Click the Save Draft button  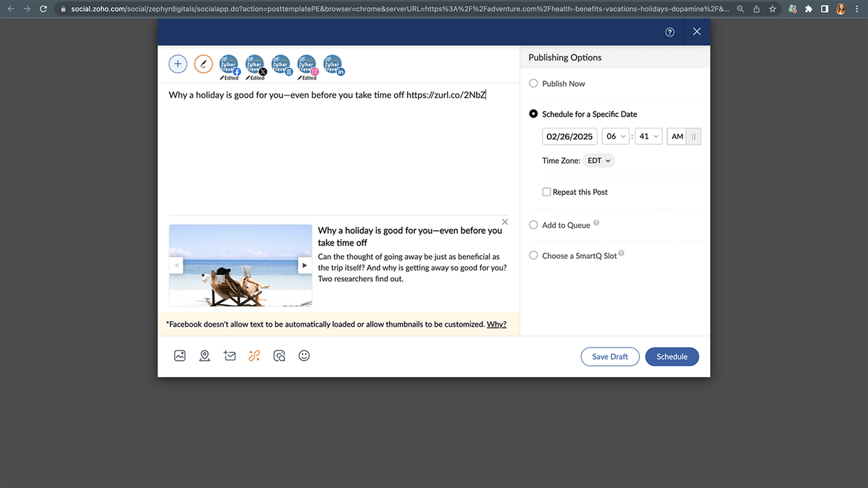tap(610, 357)
